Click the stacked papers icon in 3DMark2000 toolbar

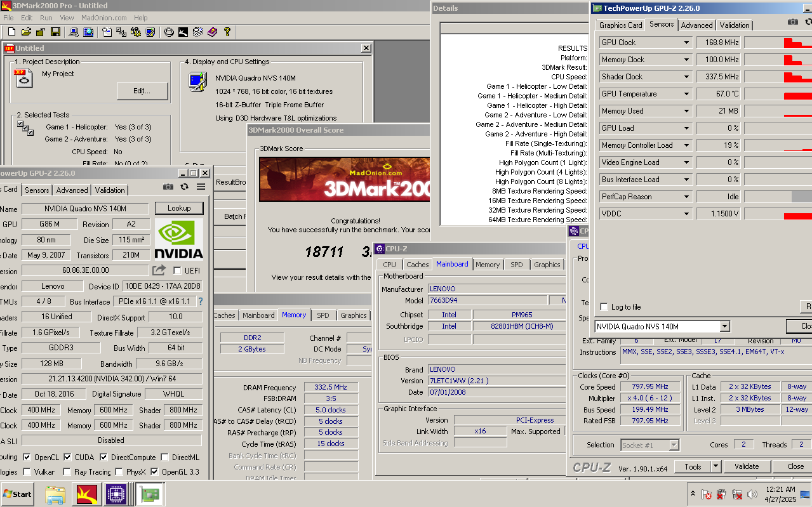tap(197, 32)
